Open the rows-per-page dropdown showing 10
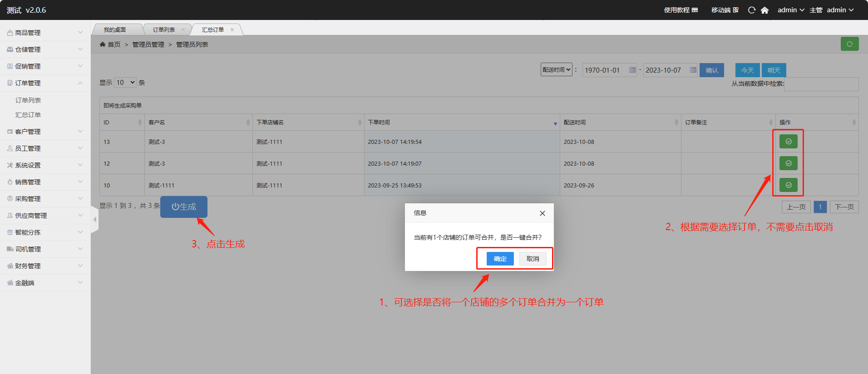 [125, 83]
